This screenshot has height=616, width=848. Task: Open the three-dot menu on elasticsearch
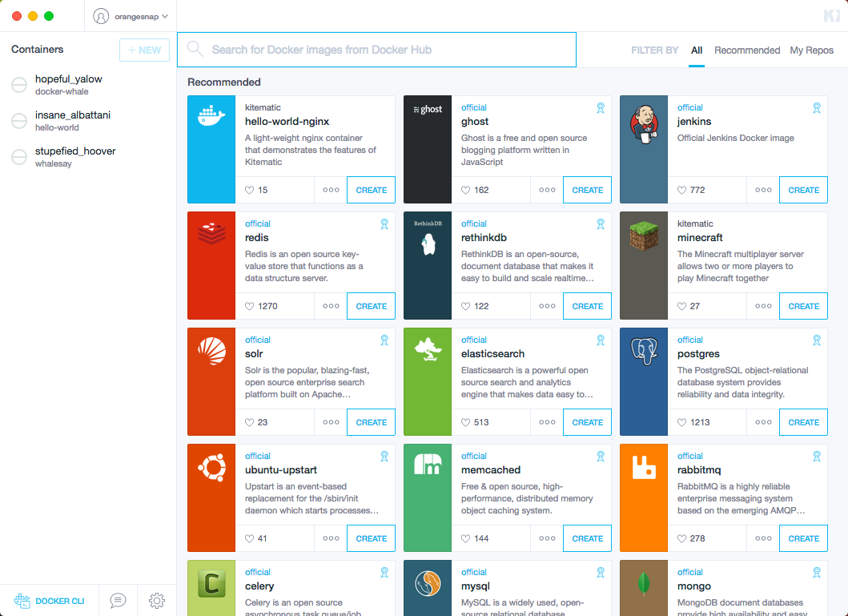click(547, 422)
